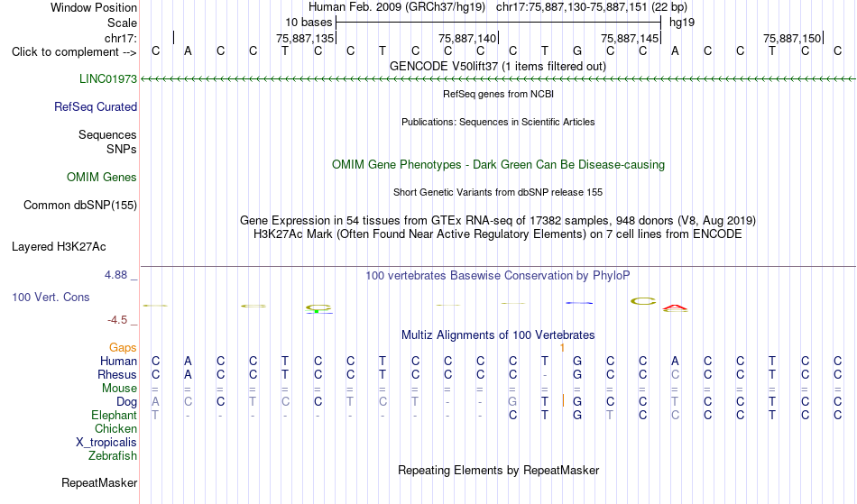Click the Dog alignment row label
857x504 pixels.
[x=126, y=402]
